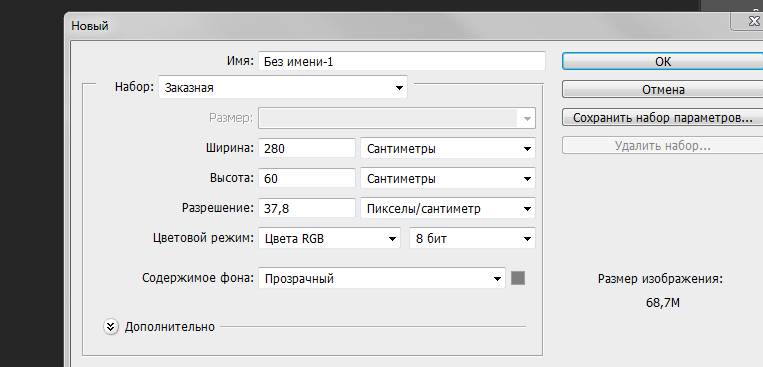The width and height of the screenshot is (763, 367).
Task: Open the Высота units dropdown (Сантиметры)
Action: pos(448,179)
